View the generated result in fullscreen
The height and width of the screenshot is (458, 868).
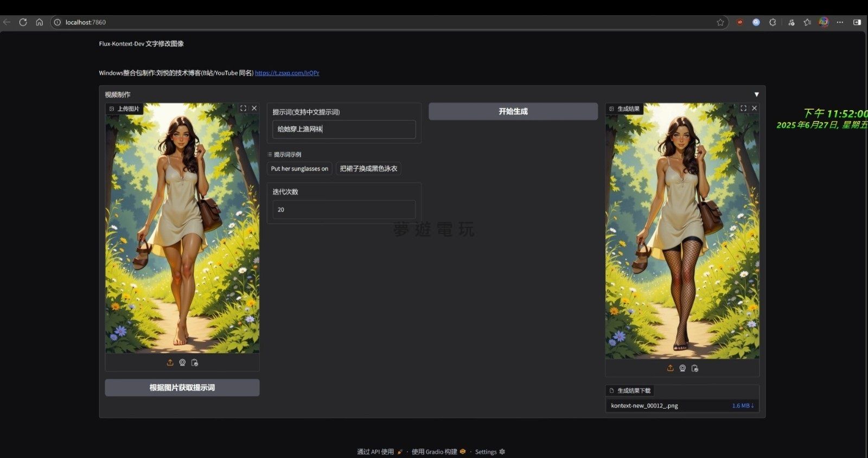pos(743,109)
